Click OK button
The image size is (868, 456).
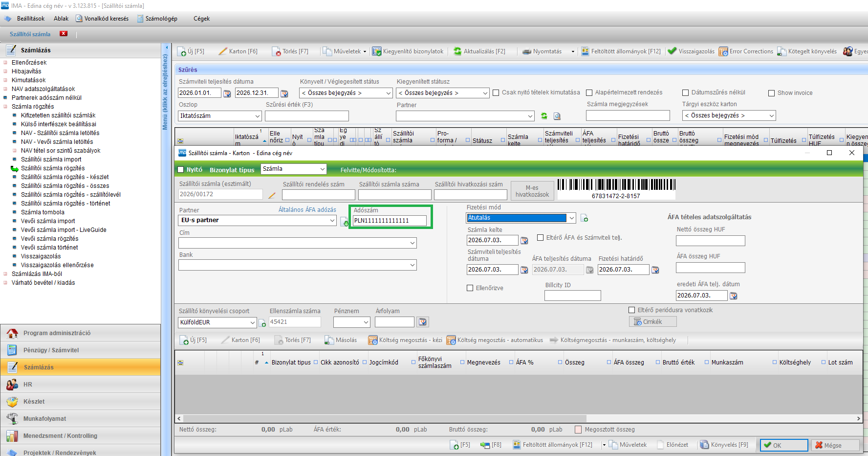point(784,445)
